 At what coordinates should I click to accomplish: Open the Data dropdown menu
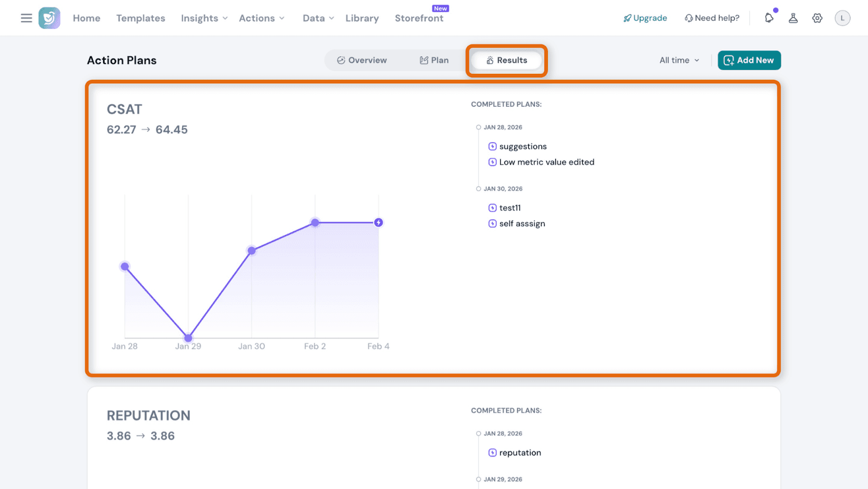318,18
